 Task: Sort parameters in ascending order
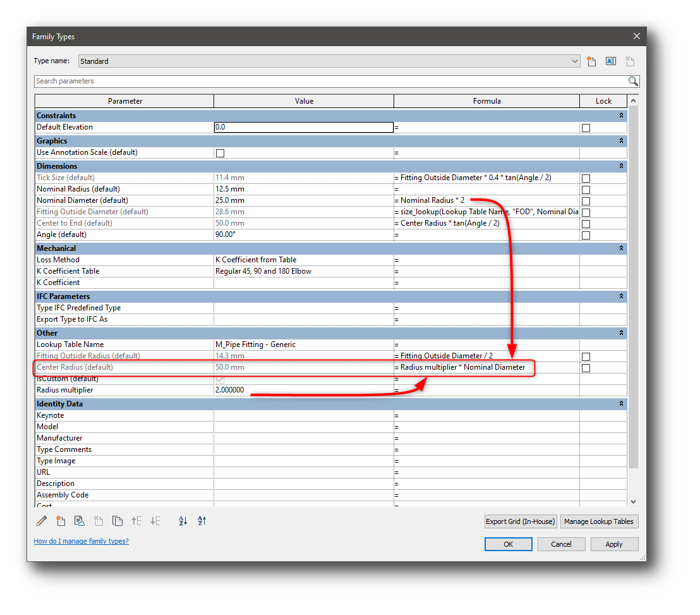coord(182,521)
